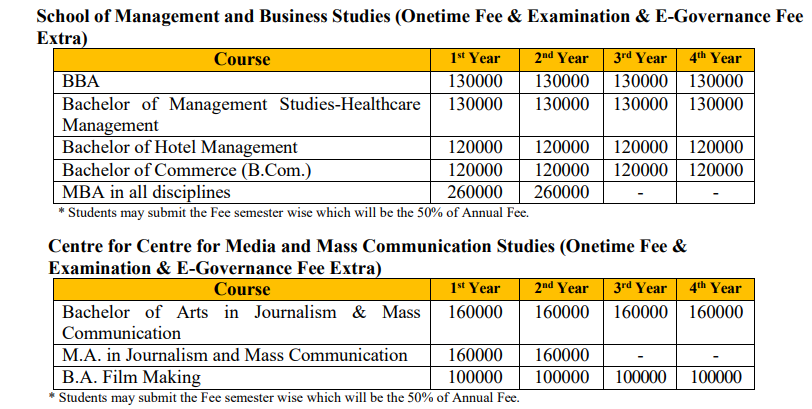812x409 pixels.
Task: Select B.Com. 3rd Year fee cell
Action: coord(639,170)
